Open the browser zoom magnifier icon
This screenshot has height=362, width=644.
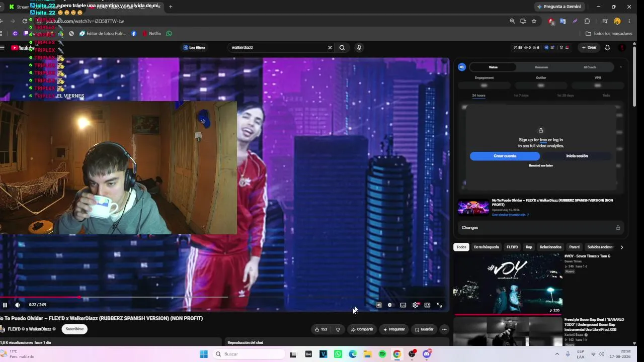(512, 21)
